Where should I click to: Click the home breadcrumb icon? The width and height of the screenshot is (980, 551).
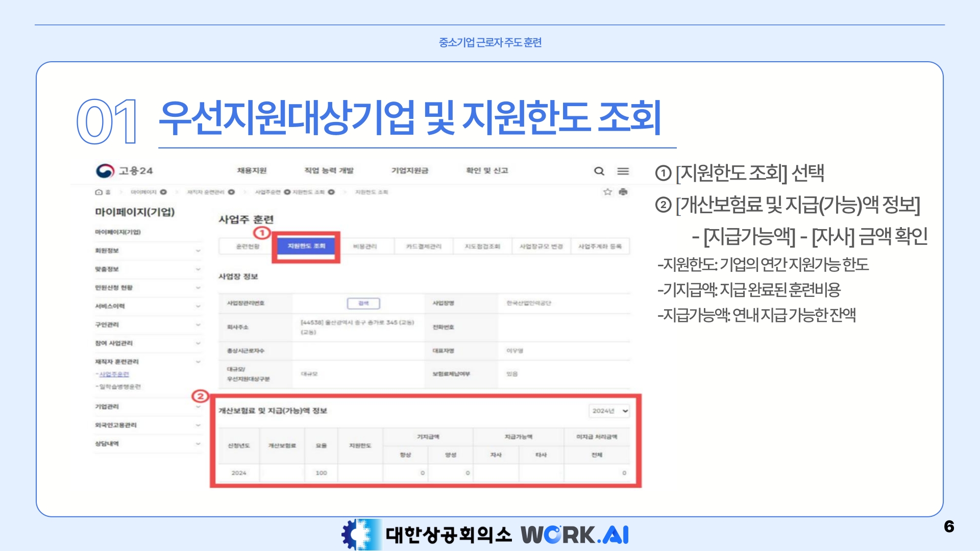(x=99, y=192)
